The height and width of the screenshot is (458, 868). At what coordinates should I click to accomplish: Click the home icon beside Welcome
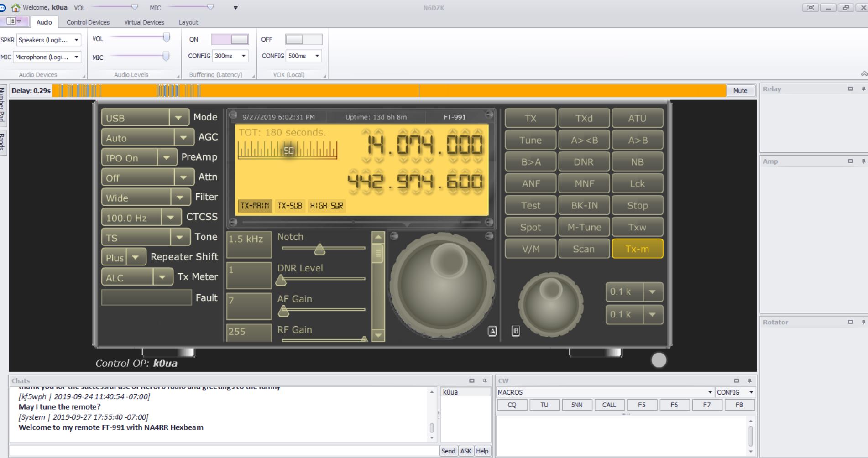pos(16,7)
